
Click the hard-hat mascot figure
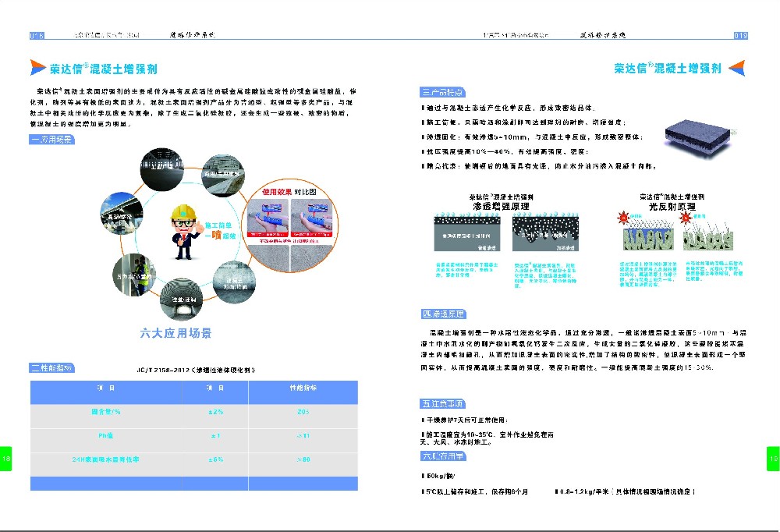point(186,232)
